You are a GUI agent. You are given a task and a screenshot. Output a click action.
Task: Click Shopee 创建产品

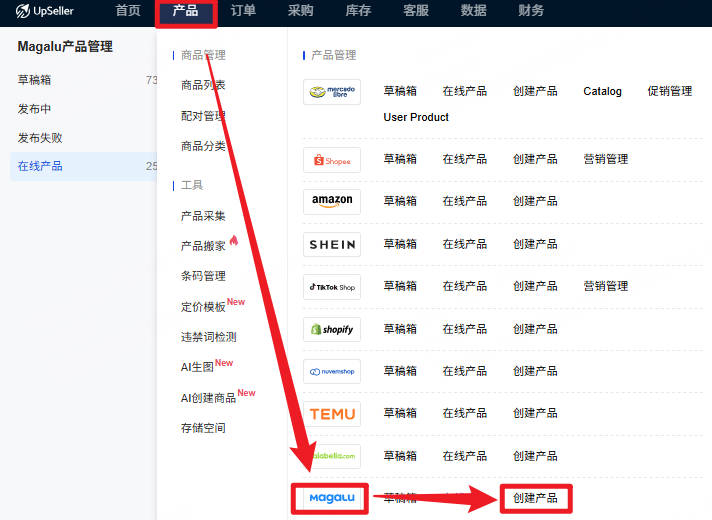pyautogui.click(x=535, y=159)
